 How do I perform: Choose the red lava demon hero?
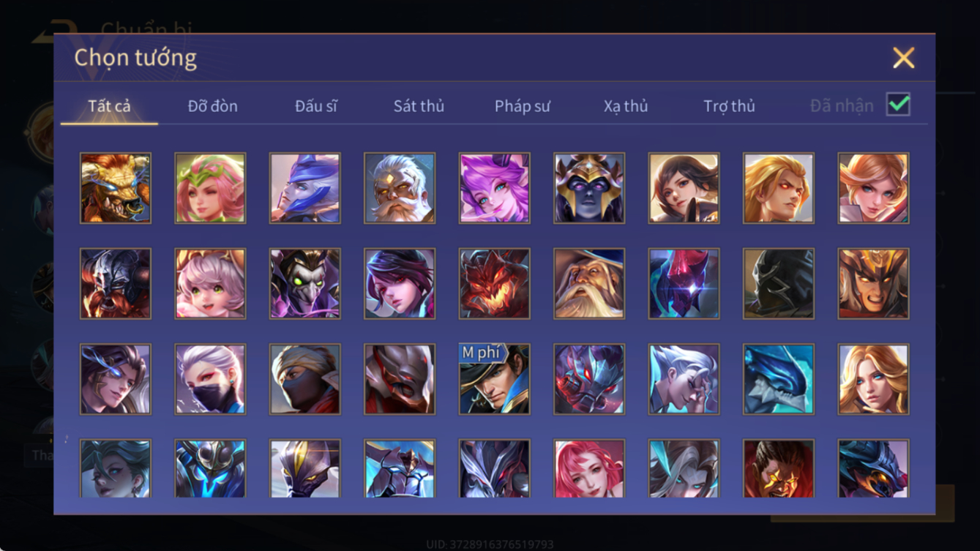pyautogui.click(x=494, y=283)
